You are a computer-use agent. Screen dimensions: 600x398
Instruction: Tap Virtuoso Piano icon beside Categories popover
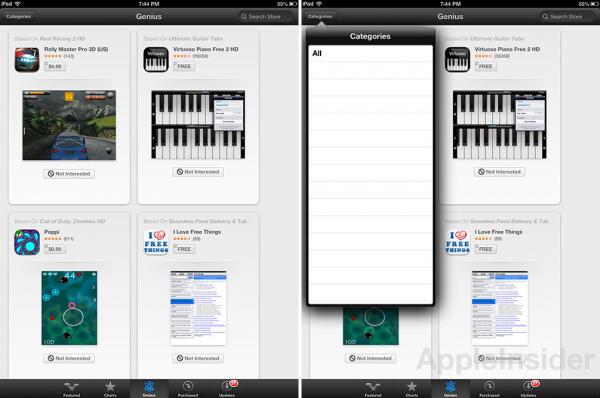pyautogui.click(x=457, y=60)
